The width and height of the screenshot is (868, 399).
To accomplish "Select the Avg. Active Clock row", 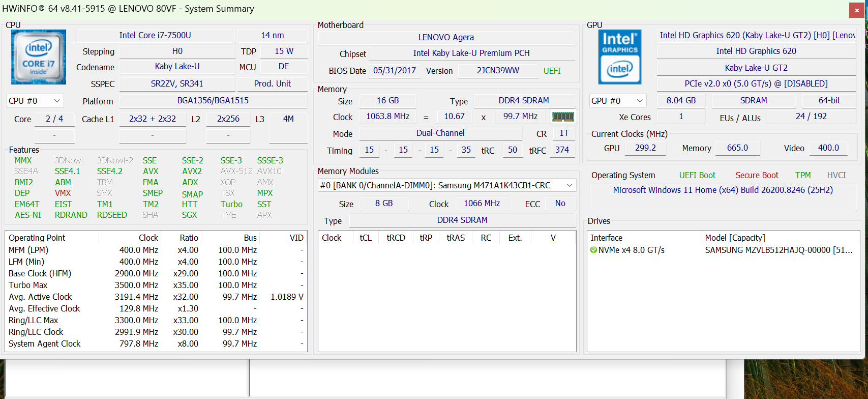I will [156, 297].
